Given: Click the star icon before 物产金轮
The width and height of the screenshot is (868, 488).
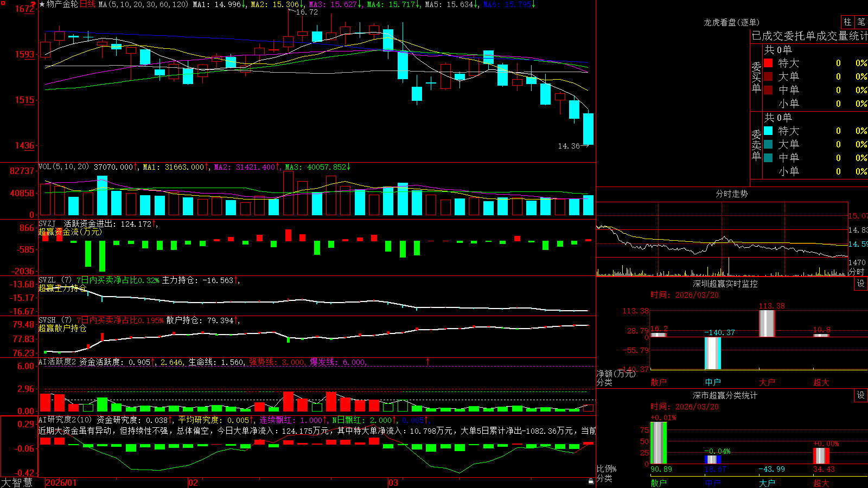Looking at the screenshot, I should 42,4.
